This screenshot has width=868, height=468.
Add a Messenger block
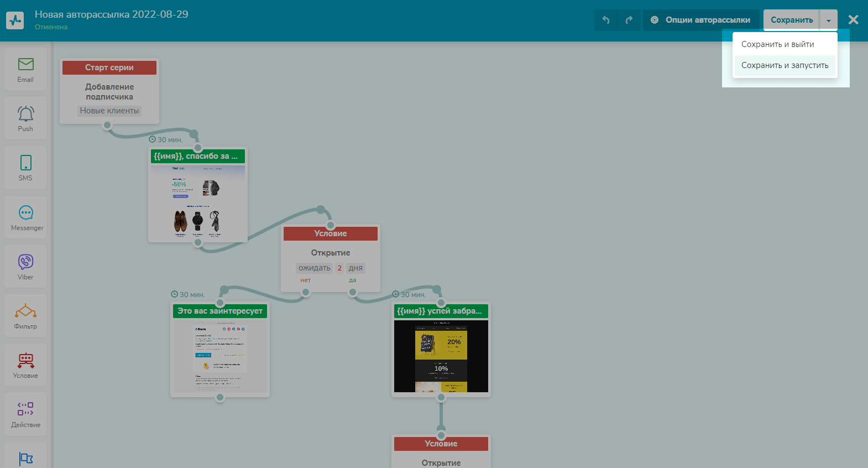coord(25,217)
